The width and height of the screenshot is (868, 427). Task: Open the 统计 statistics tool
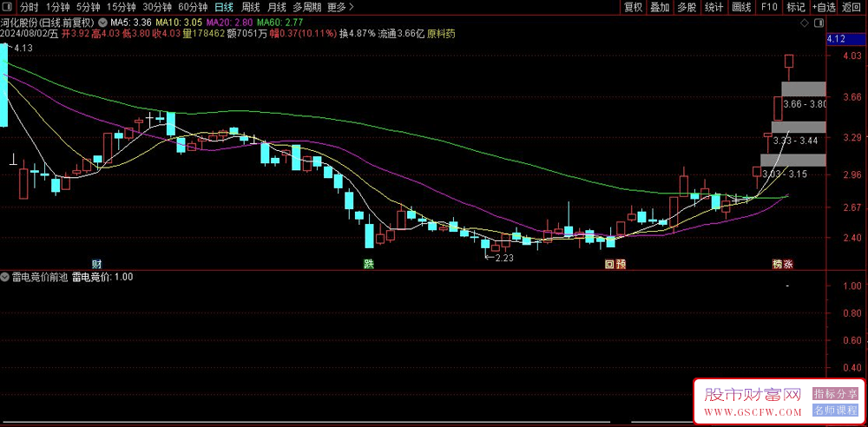(x=714, y=7)
